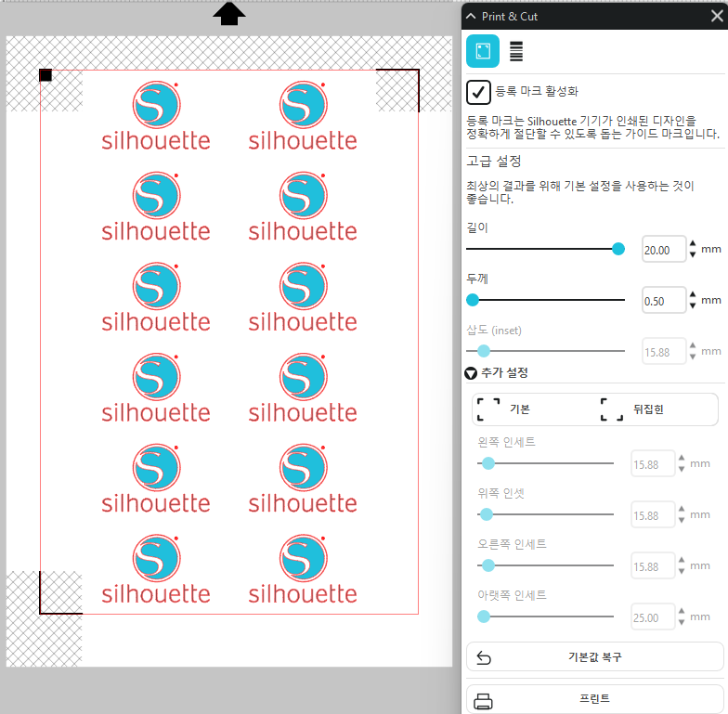Decrease 아랫쪽 인세트 with down arrow
The image size is (728, 714).
pos(682,622)
